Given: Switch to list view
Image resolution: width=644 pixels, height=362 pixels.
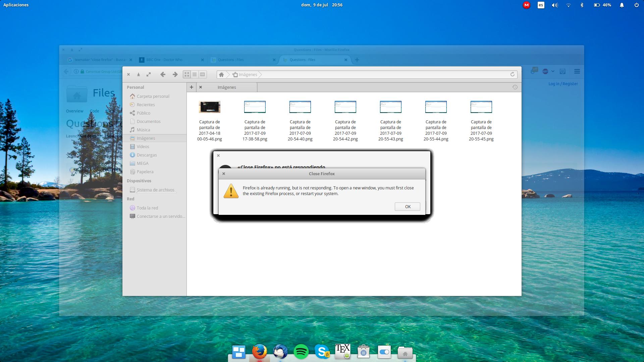Looking at the screenshot, I should [x=195, y=74].
